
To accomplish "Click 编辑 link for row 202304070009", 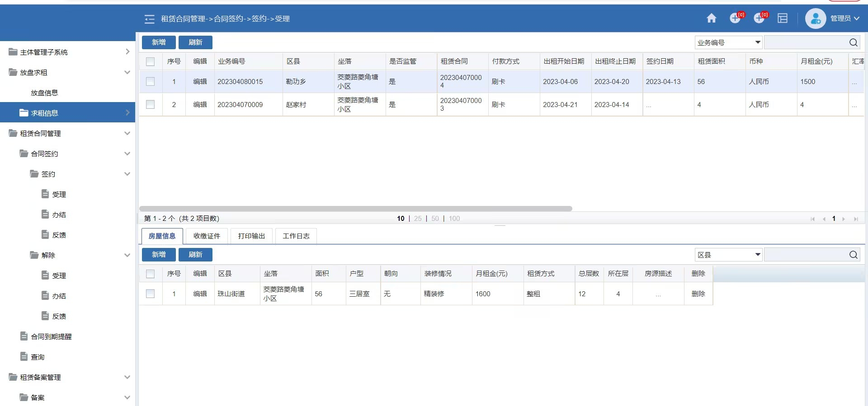I will click(x=200, y=104).
